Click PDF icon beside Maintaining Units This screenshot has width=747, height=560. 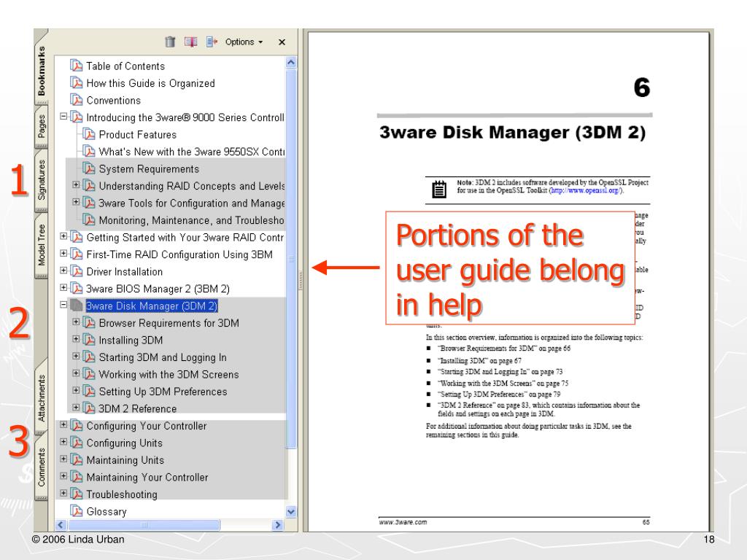[76, 459]
